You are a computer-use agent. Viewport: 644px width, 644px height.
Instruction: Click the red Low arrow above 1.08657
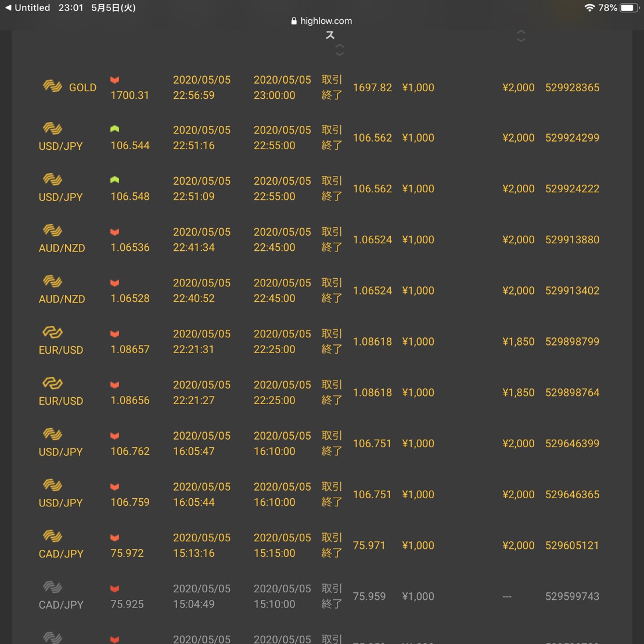tap(114, 334)
